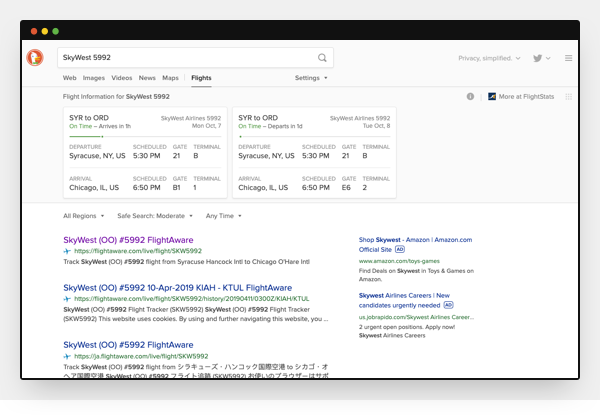The height and width of the screenshot is (415, 600).
Task: Switch to the Web tab
Action: [69, 78]
